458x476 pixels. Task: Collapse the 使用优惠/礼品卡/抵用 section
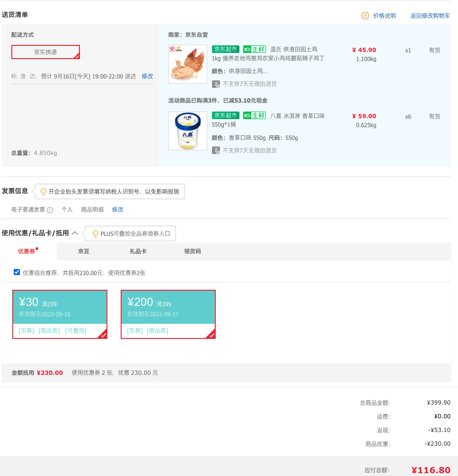(x=75, y=233)
